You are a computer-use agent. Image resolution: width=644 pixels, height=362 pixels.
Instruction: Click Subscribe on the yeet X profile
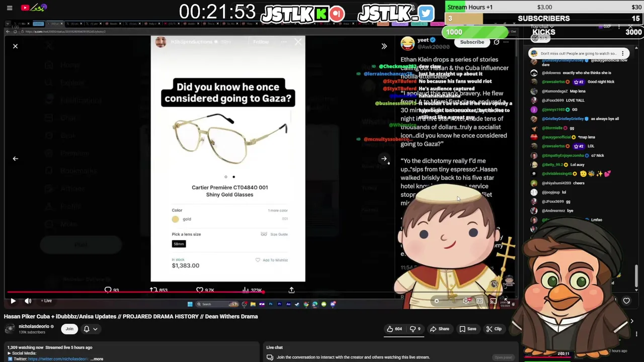tap(472, 42)
